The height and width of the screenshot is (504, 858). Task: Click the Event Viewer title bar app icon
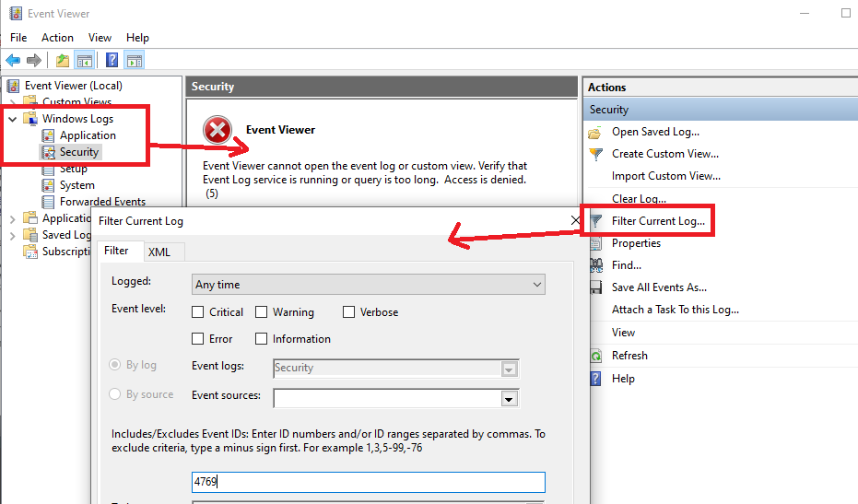tap(16, 13)
